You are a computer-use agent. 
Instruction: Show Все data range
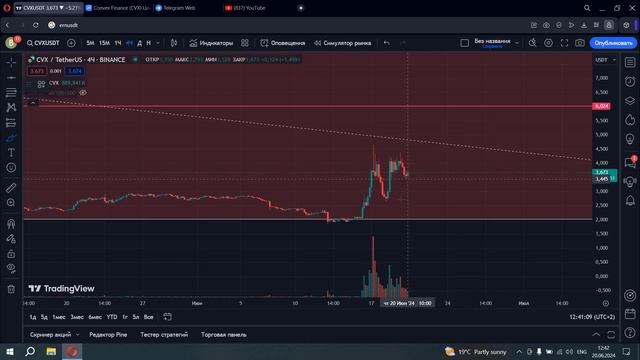149,317
